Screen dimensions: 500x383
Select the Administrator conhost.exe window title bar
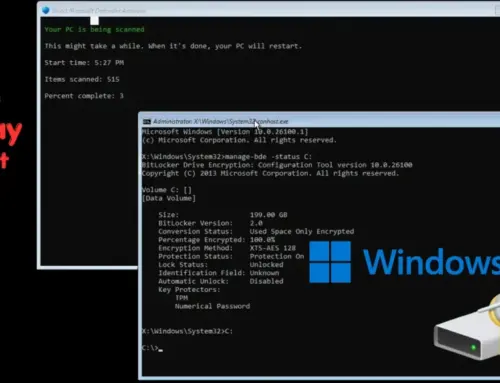[x=319, y=121]
